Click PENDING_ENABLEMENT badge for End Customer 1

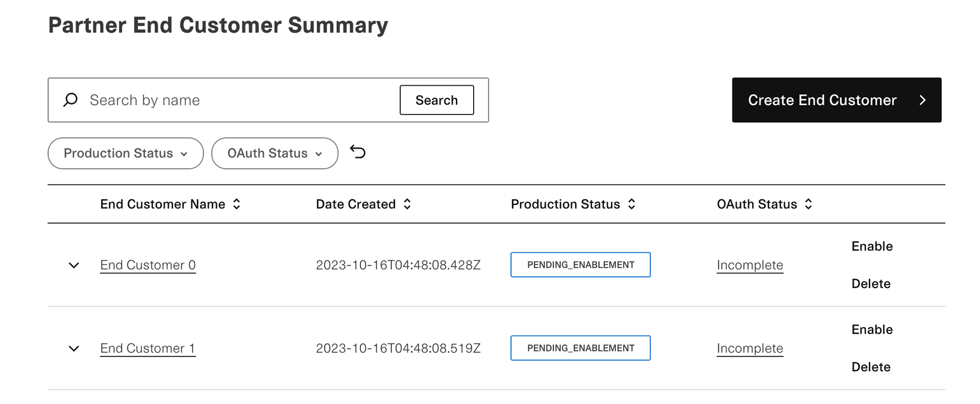click(581, 348)
